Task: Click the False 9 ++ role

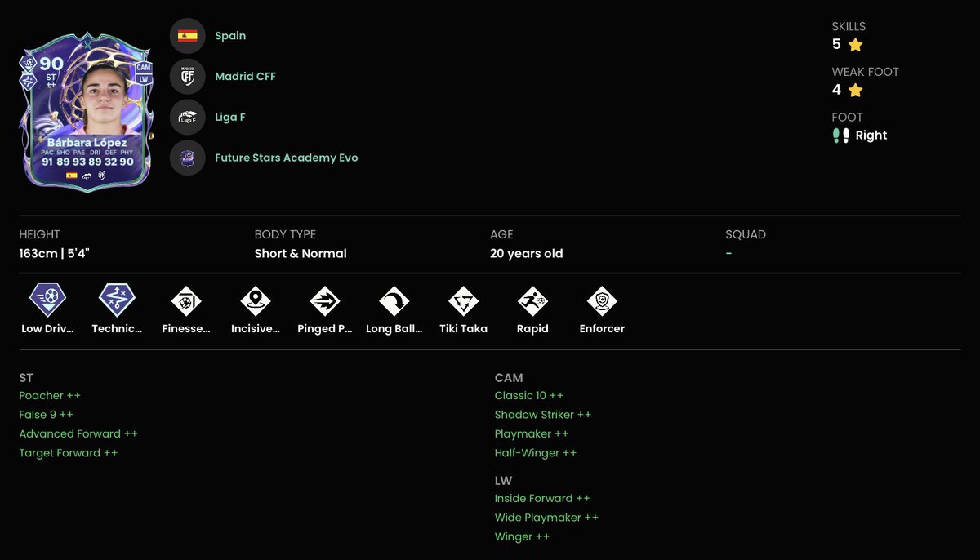Action: 47,415
